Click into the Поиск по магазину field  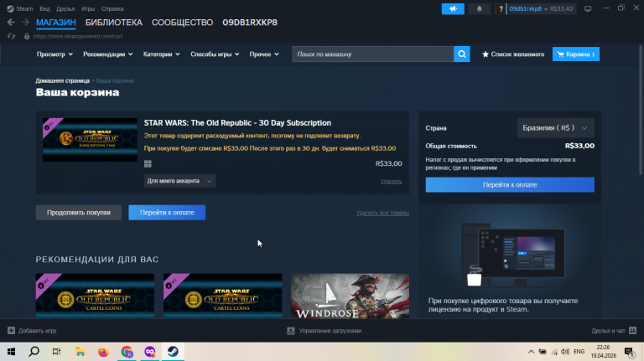pyautogui.click(x=372, y=54)
